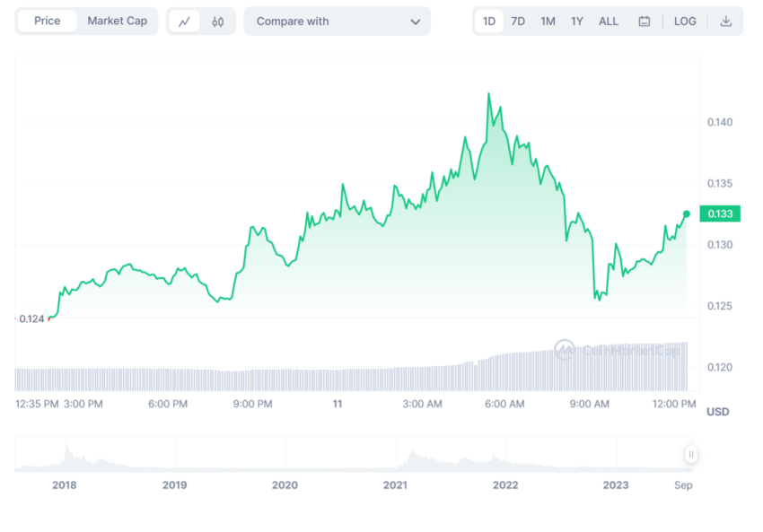Open the Compare with dropdown

coord(337,22)
